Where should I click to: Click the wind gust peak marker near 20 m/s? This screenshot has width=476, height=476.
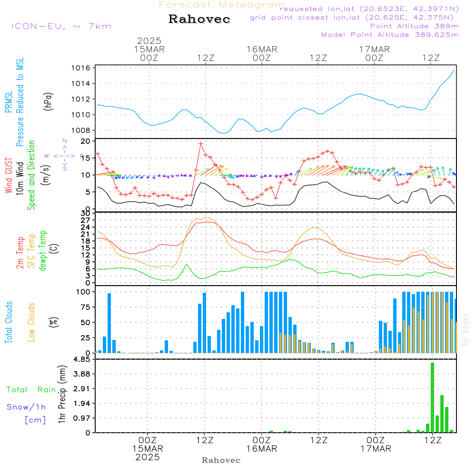click(201, 143)
